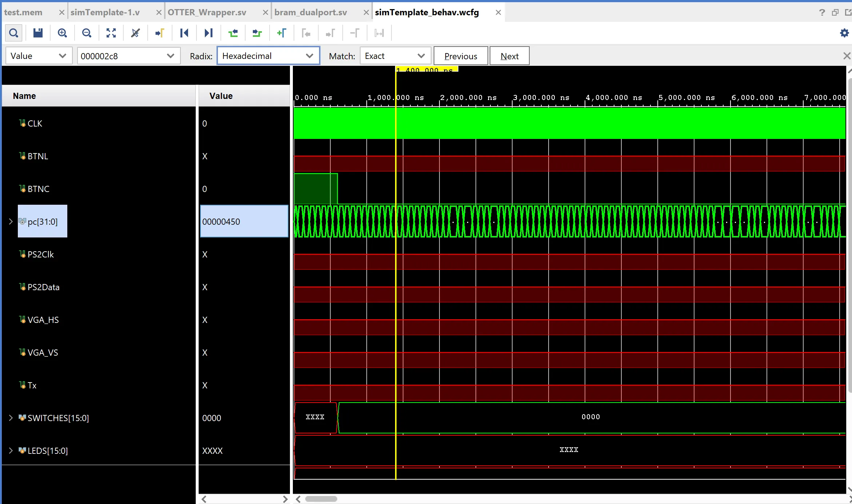Viewport: 852px width, 504px height.
Task: Save the waveform configuration
Action: point(38,33)
